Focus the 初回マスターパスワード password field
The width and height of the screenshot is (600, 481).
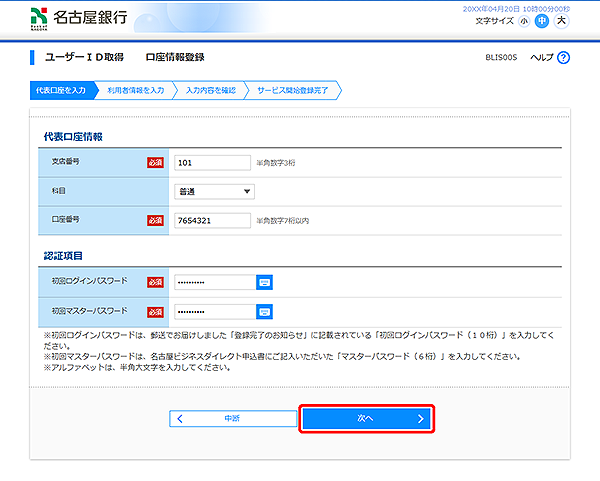point(213,311)
